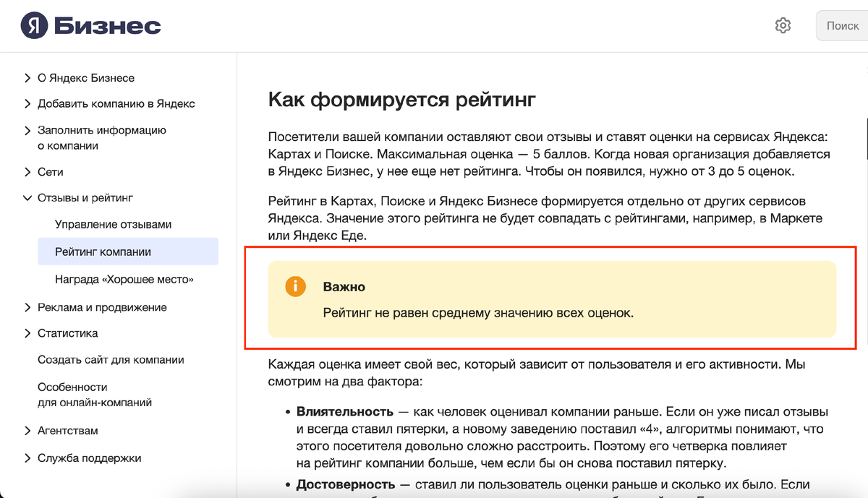Expand the Статистика section chevron
Screen dimensions: 868x498
click(x=27, y=333)
